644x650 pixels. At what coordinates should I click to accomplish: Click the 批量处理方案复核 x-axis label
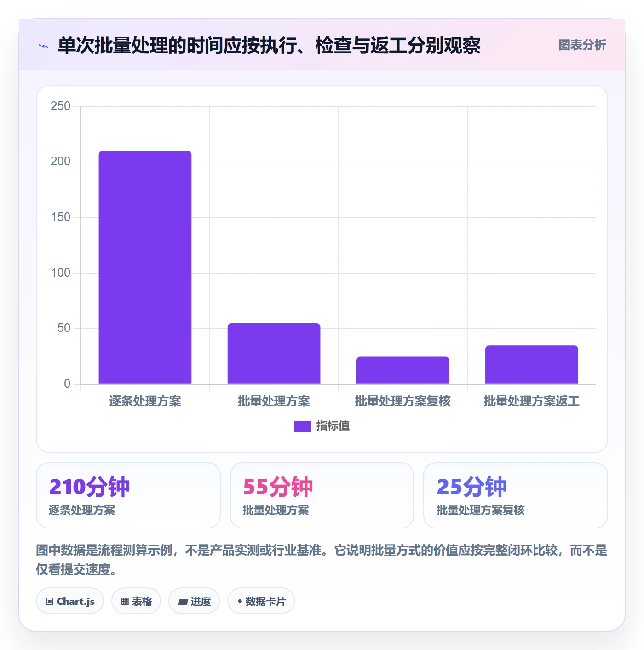(x=402, y=401)
